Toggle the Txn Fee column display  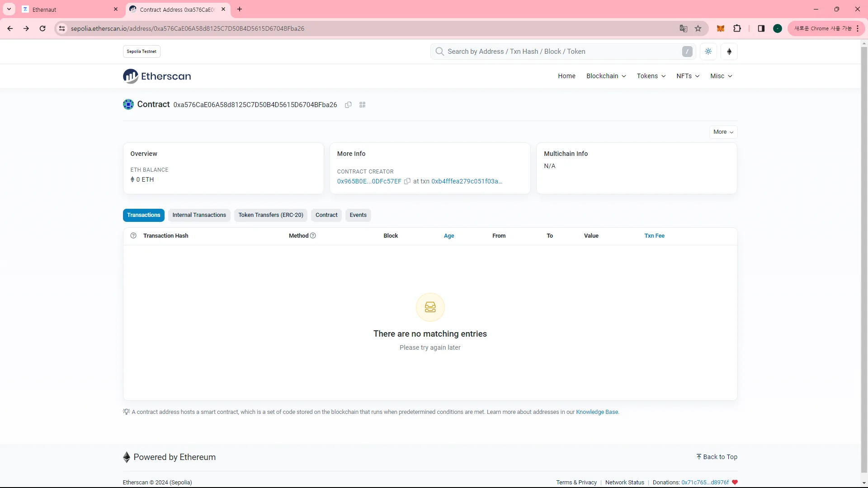655,236
